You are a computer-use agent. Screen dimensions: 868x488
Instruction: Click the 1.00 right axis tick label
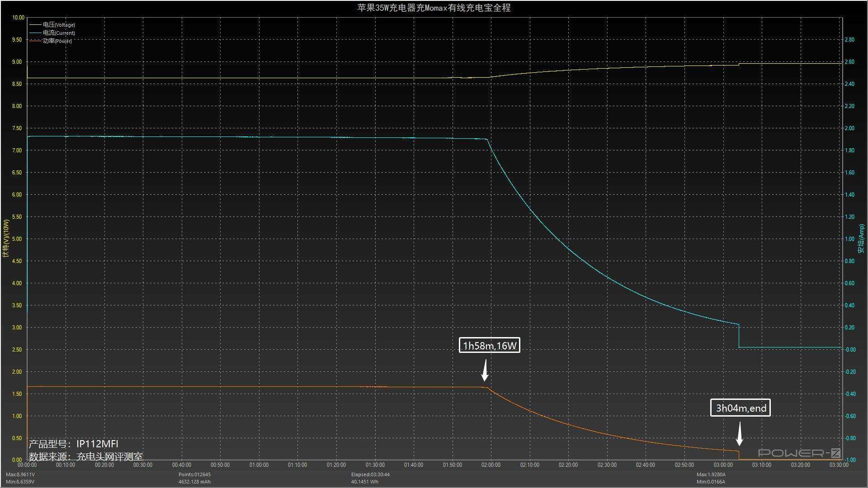click(x=850, y=239)
